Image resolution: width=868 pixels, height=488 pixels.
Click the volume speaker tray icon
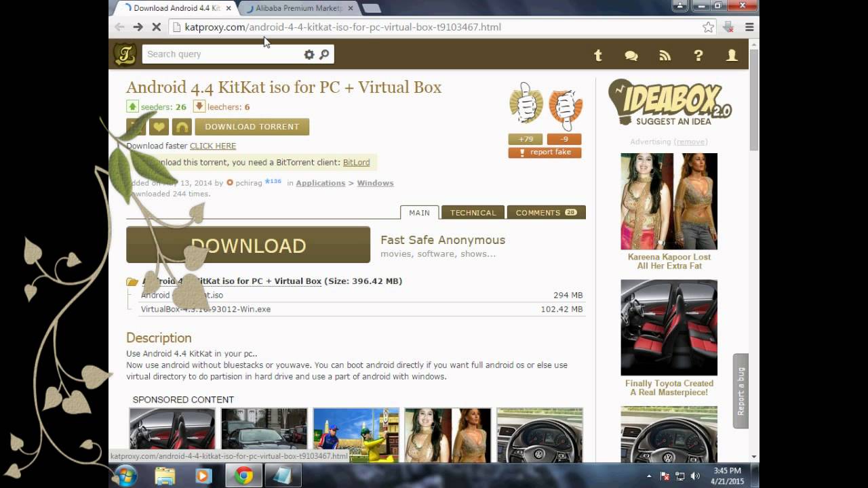696,476
